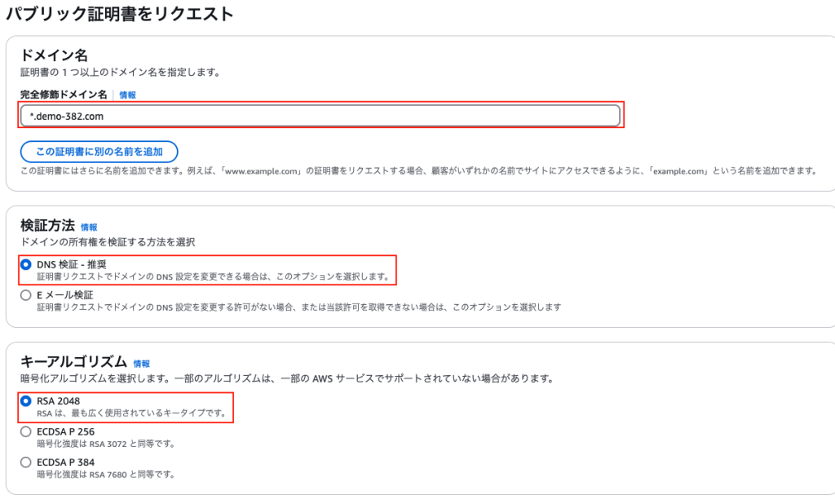Viewport: 835px width, 504px height.
Task: Click ドメインの所有権を検証する方法を選択 subtitle text
Action: coord(108,242)
